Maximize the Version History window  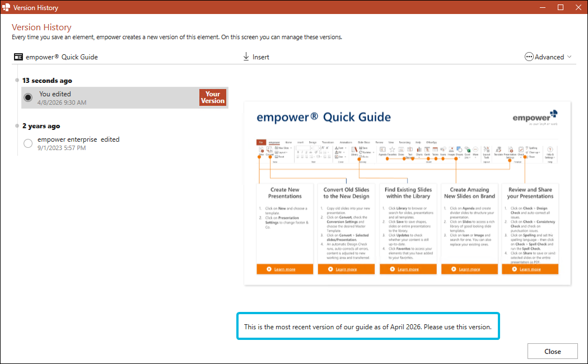[561, 7]
